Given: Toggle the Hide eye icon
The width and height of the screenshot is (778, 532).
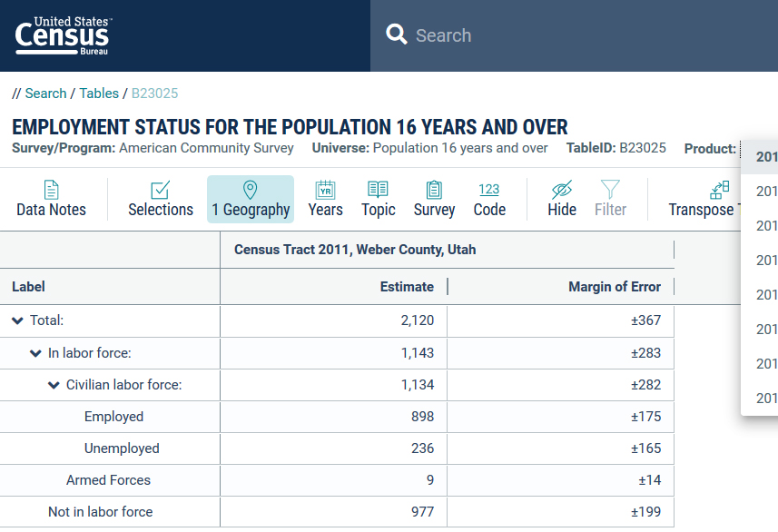Looking at the screenshot, I should [562, 190].
